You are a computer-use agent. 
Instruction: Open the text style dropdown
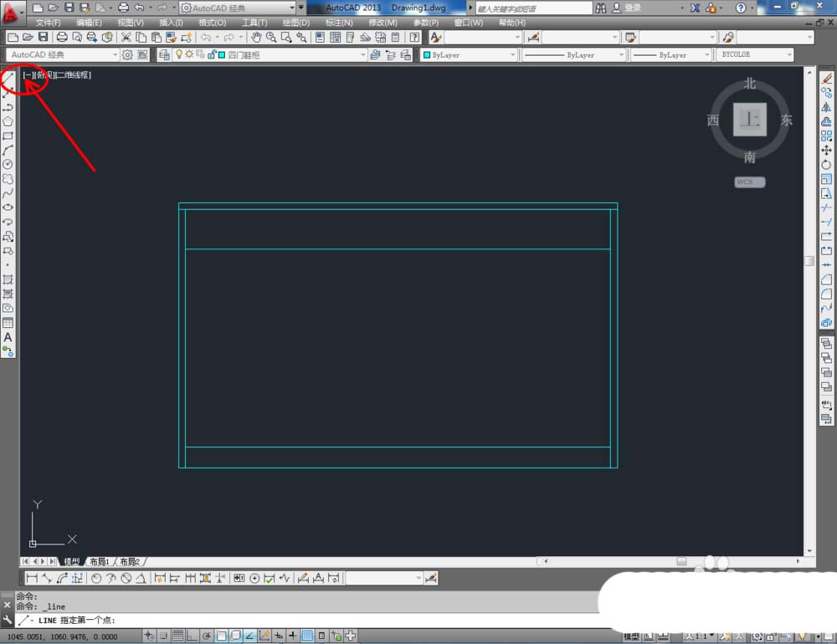(x=516, y=38)
